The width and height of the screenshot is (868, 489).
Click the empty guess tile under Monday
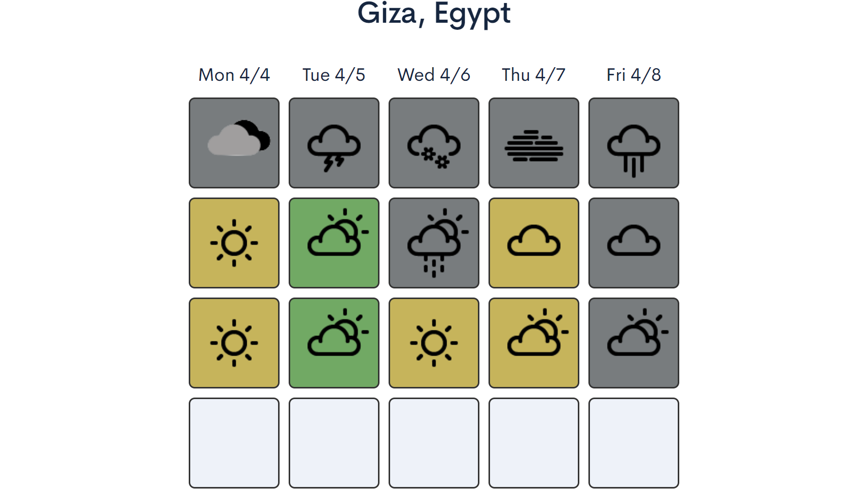[x=234, y=443]
